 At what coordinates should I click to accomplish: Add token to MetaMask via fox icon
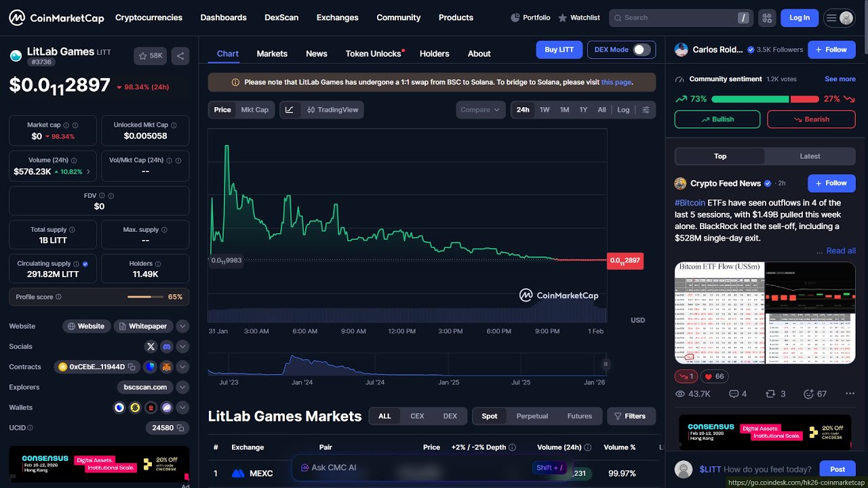tap(165, 367)
